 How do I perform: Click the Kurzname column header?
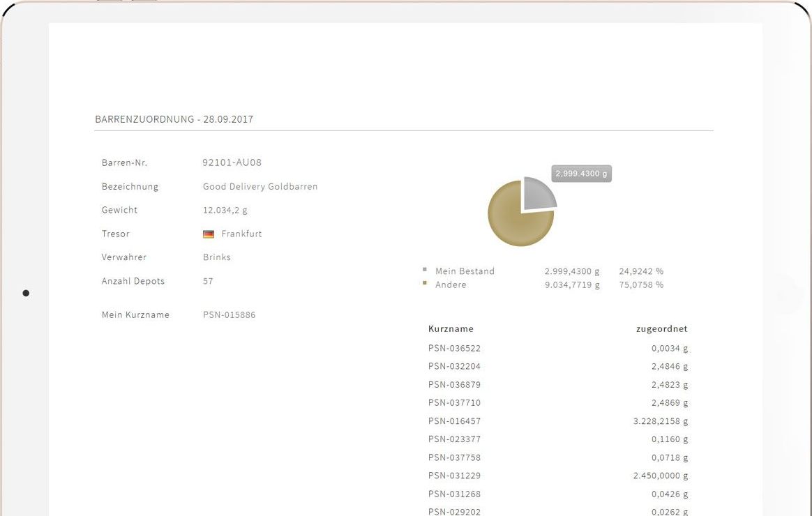tap(451, 328)
